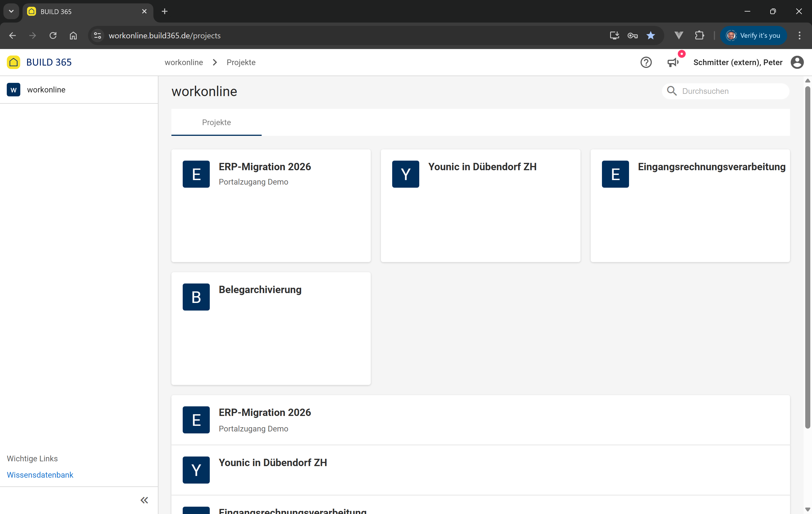Image resolution: width=812 pixels, height=514 pixels.
Task: Click the vertical scrollbar down arrow
Action: tap(807, 509)
